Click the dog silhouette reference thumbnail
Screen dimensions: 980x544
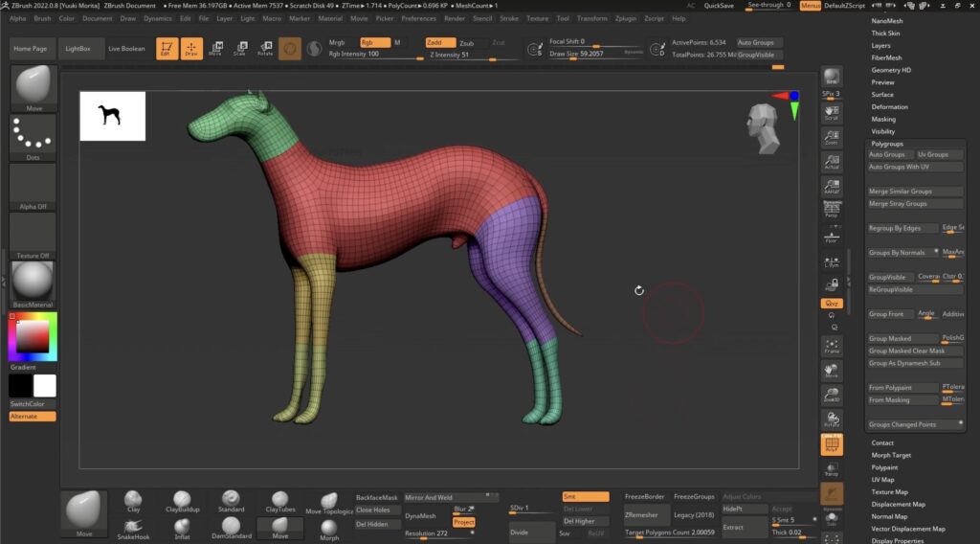pos(112,116)
